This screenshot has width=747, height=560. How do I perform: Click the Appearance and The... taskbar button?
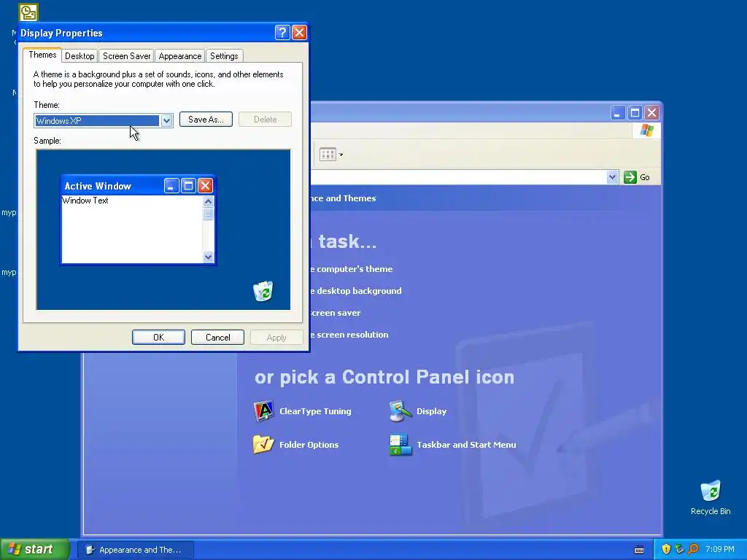point(136,550)
